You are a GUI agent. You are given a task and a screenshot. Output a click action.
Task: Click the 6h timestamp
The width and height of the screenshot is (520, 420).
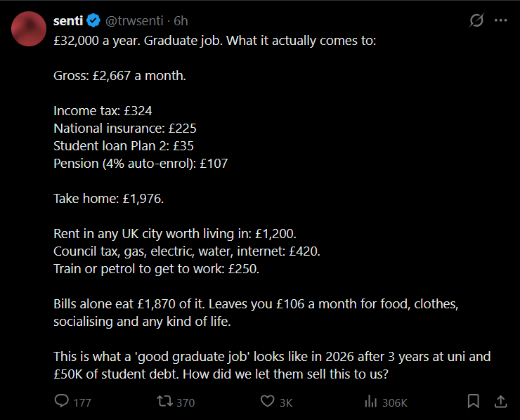(181, 21)
